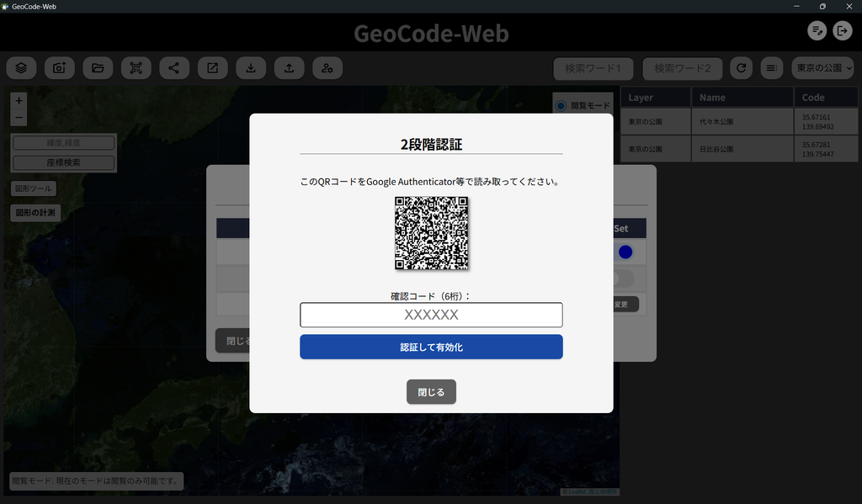Click code cell 35.67161 139.69492
Viewport: 862px width, 504px height.
click(826, 121)
